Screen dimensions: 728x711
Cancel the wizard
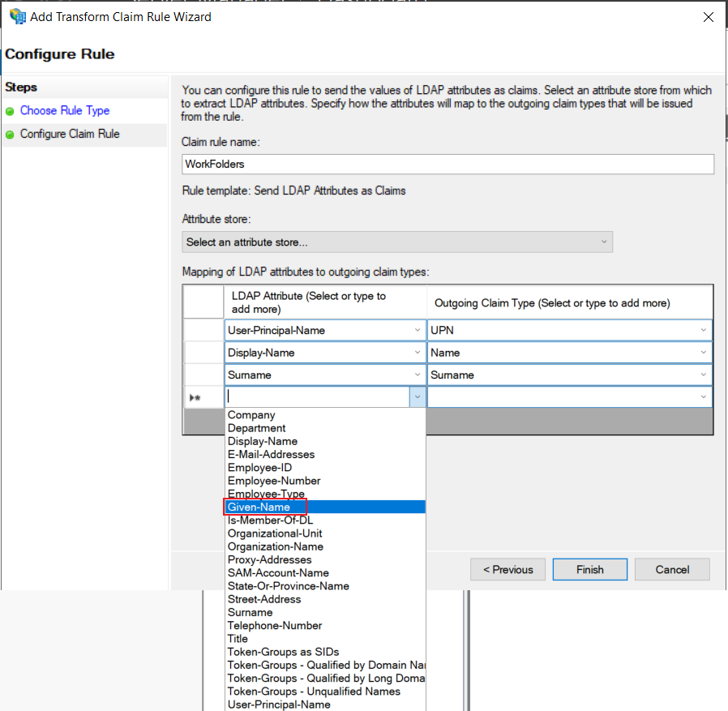click(x=672, y=569)
